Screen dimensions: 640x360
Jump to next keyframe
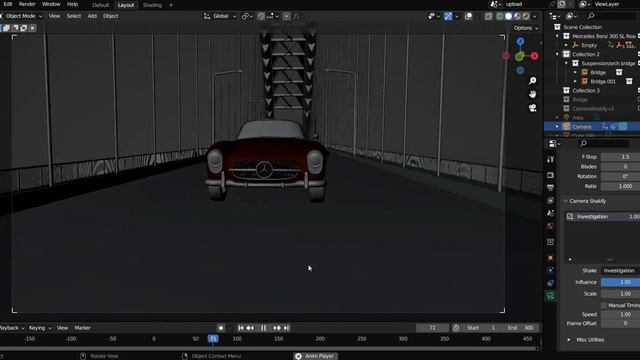(x=277, y=328)
